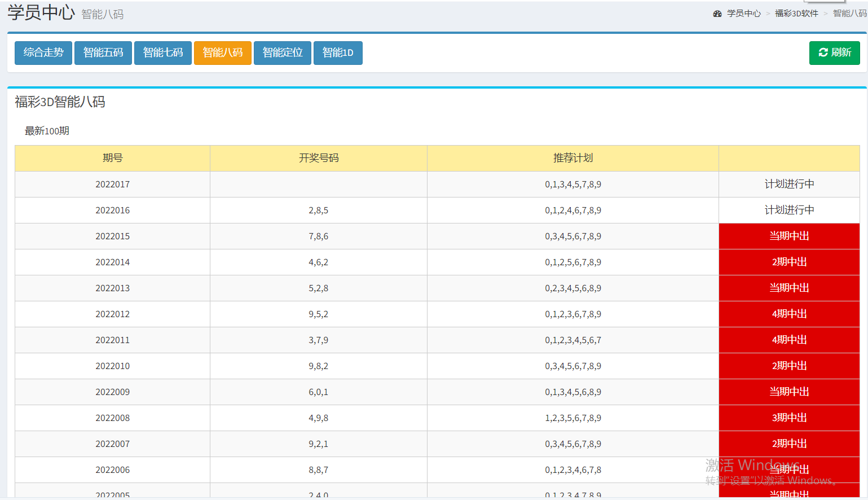Select period 2022013 cell
The height and width of the screenshot is (500, 868).
coord(113,288)
